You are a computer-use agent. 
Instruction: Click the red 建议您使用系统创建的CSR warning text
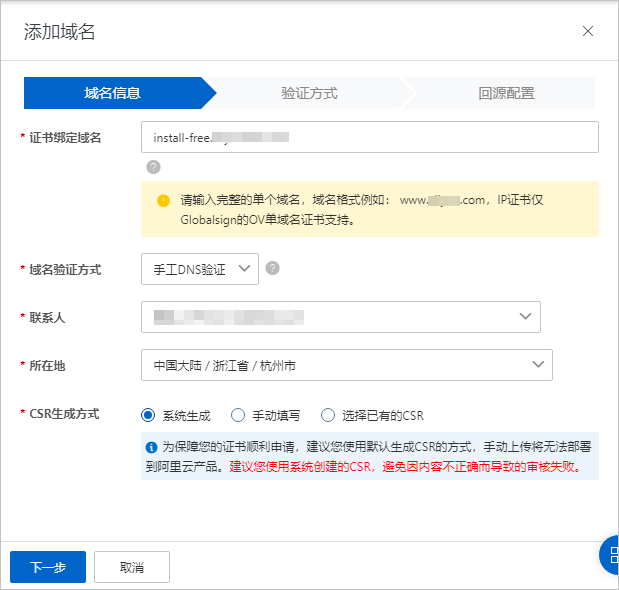click(405, 467)
